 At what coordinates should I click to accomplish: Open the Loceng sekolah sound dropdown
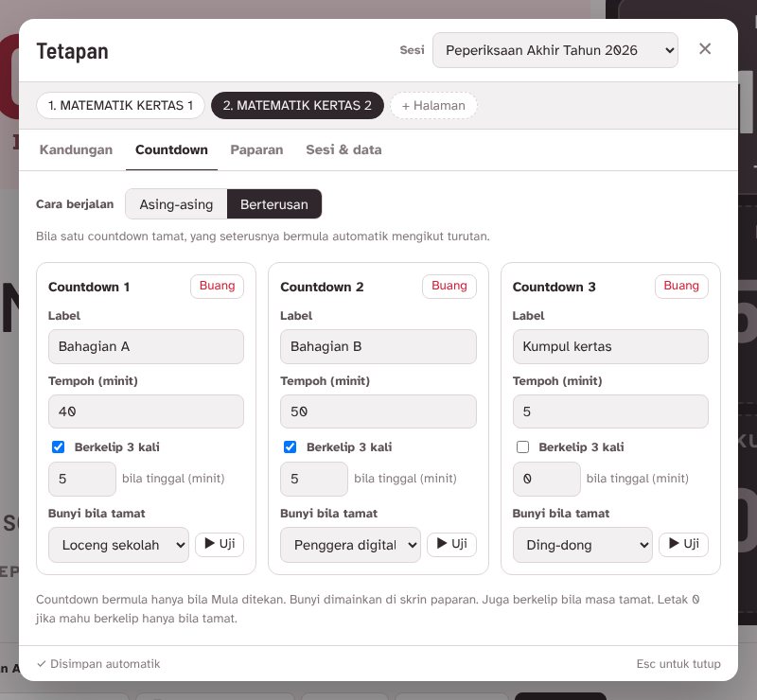(x=119, y=545)
